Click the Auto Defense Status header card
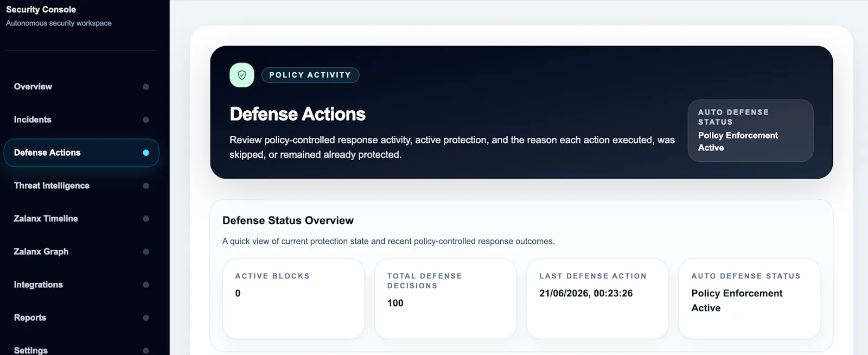This screenshot has height=355, width=868. (750, 130)
